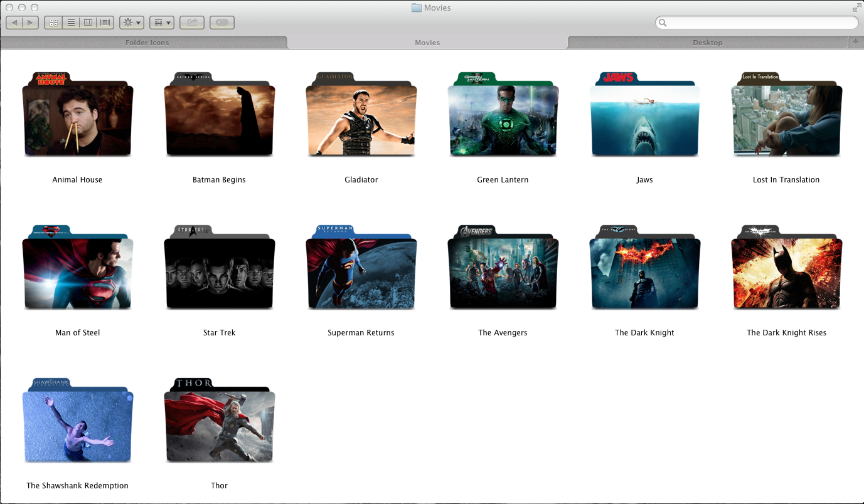Screen dimensions: 864x504
Task: Switch to icon view
Action: coord(53,23)
